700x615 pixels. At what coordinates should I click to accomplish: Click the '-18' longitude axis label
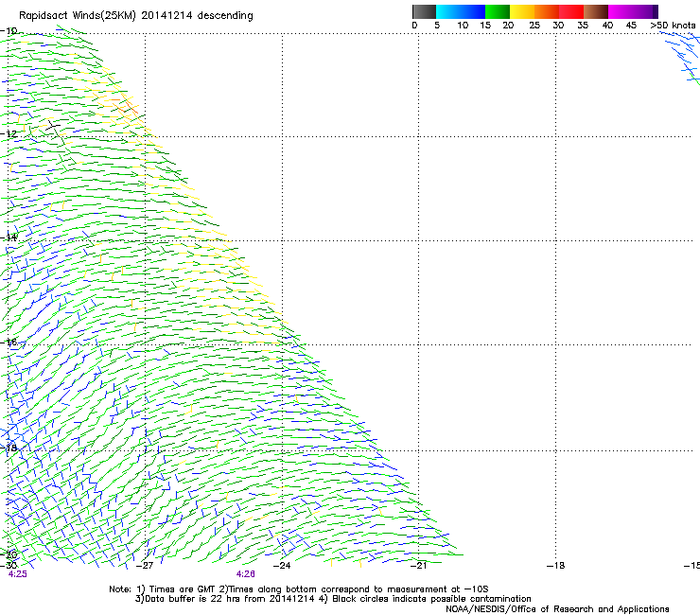click(x=556, y=566)
